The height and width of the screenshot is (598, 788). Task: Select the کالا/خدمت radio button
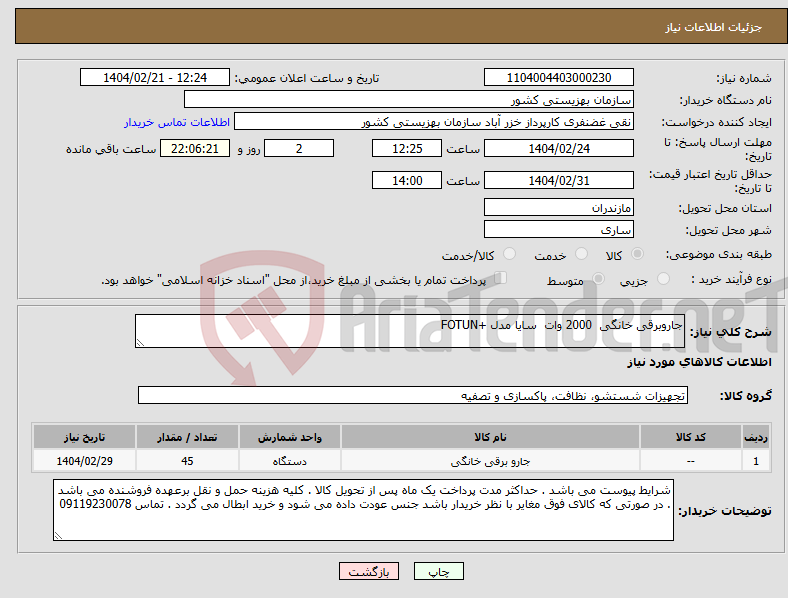pos(510,254)
